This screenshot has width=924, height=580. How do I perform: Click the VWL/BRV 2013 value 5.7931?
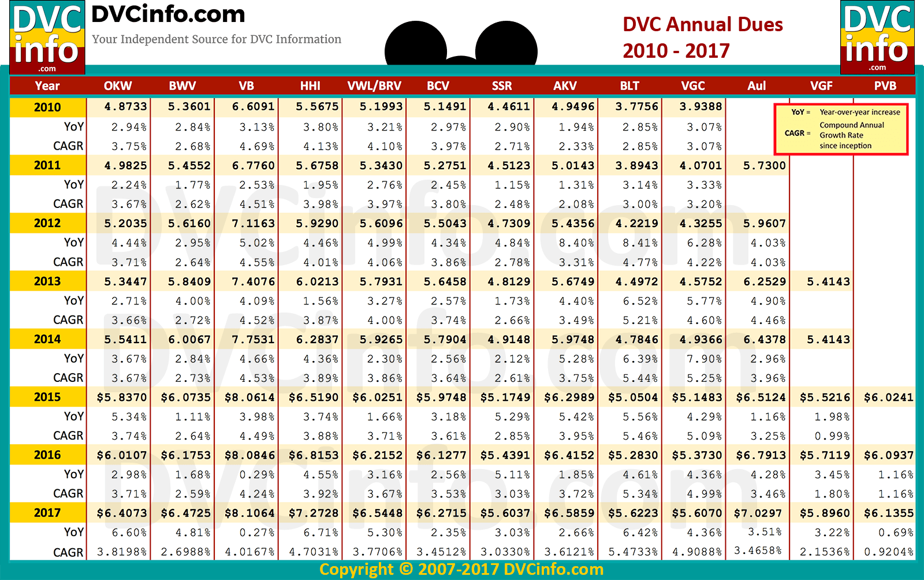[x=381, y=281]
